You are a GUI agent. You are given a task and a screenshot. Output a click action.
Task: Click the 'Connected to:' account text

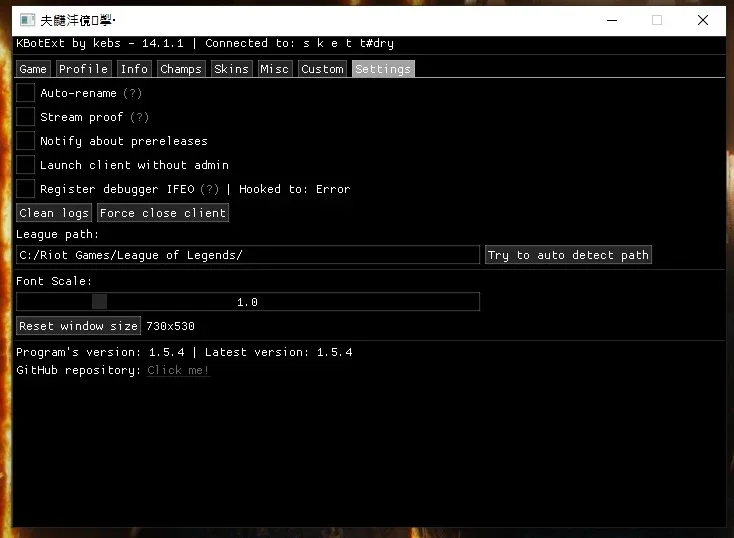pos(300,43)
